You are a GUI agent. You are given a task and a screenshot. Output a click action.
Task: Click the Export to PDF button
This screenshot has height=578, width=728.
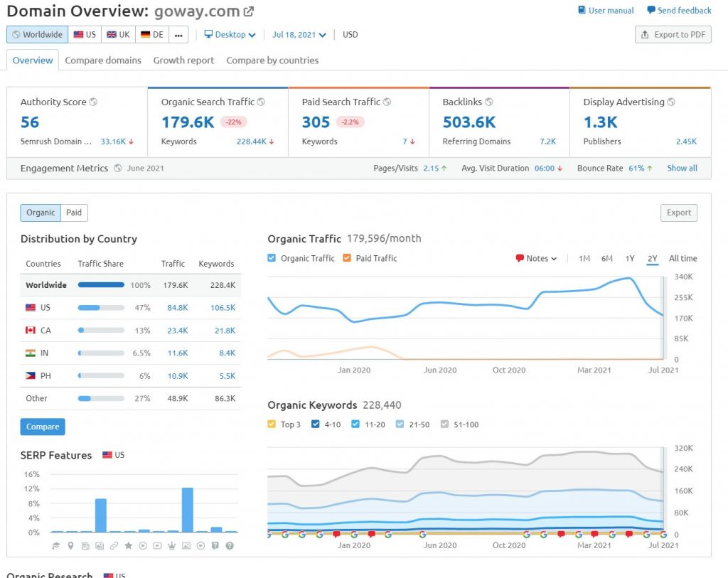tap(673, 35)
